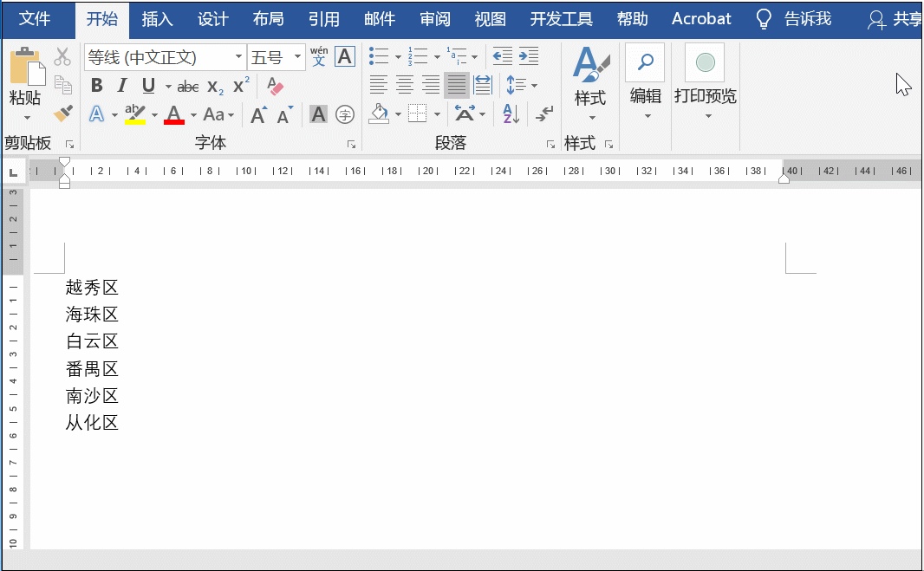The image size is (924, 571).
Task: Apply strikethrough formatting to text
Action: [x=189, y=86]
